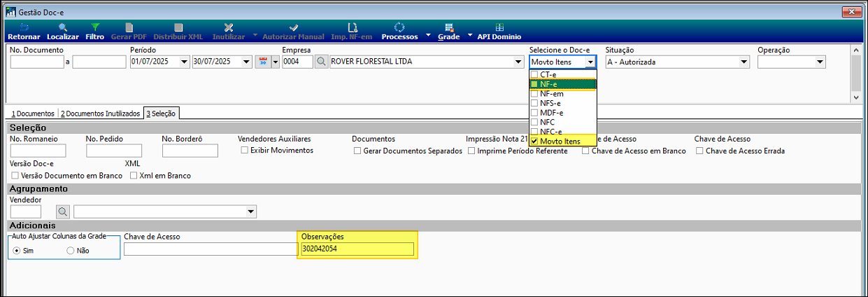Click the Retornar toolbar icon

tap(24, 27)
